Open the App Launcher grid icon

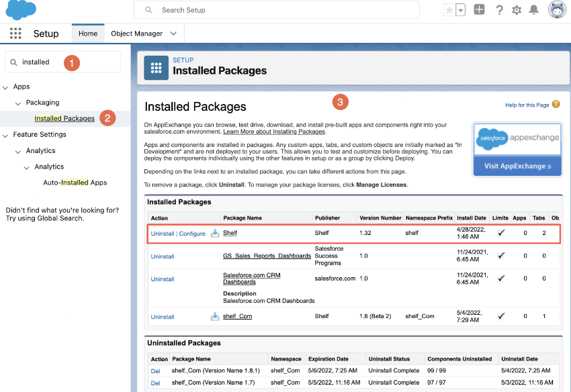coord(15,33)
